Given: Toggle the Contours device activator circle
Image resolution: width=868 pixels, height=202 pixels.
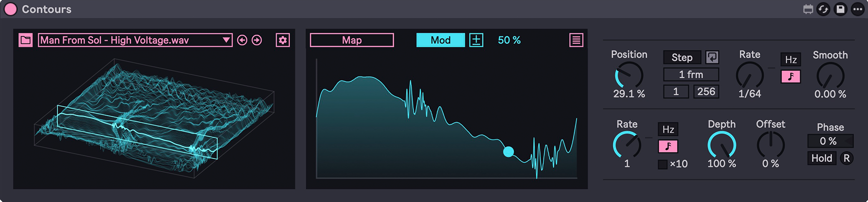Looking at the screenshot, I should click(x=10, y=9).
